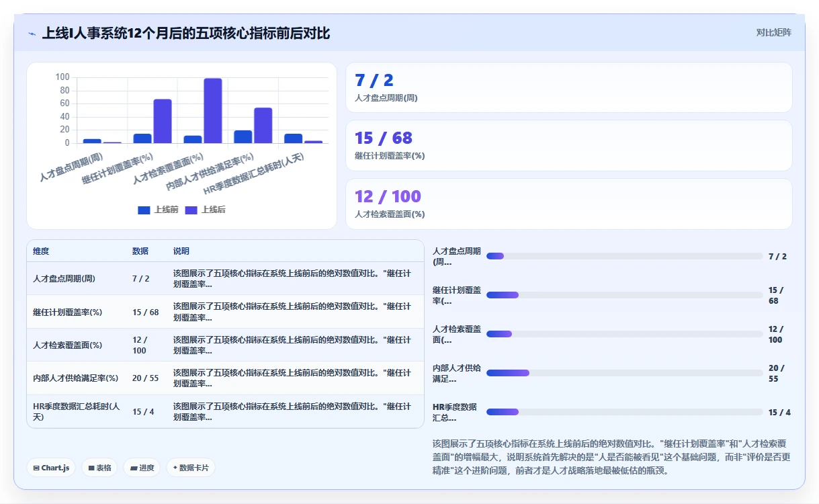The image size is (819, 504).
Task: Click progress bar for HR季度数据汇总
Action: (624, 412)
